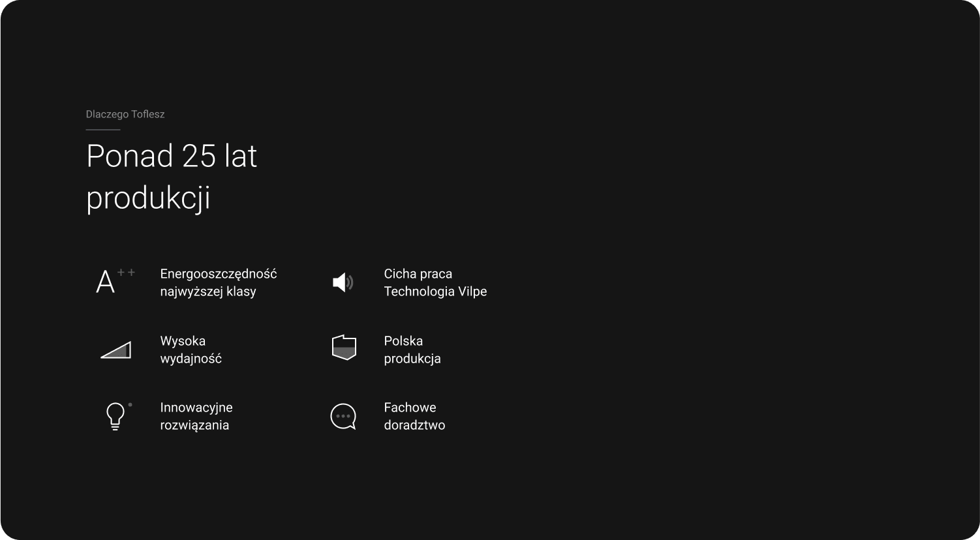The width and height of the screenshot is (980, 540).
Task: Click the 'Innowacyjne rozwiązania' label
Action: point(196,416)
